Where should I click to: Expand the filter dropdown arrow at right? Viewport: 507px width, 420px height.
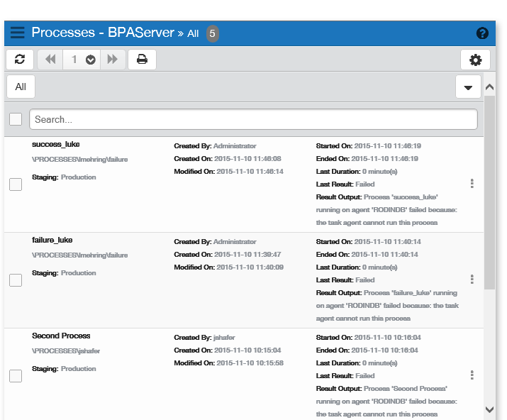pos(468,87)
